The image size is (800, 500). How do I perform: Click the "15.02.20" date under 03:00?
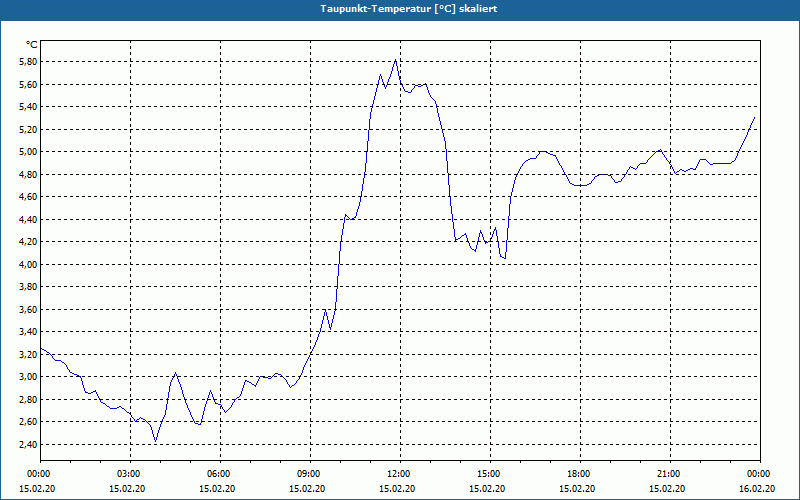point(128,488)
